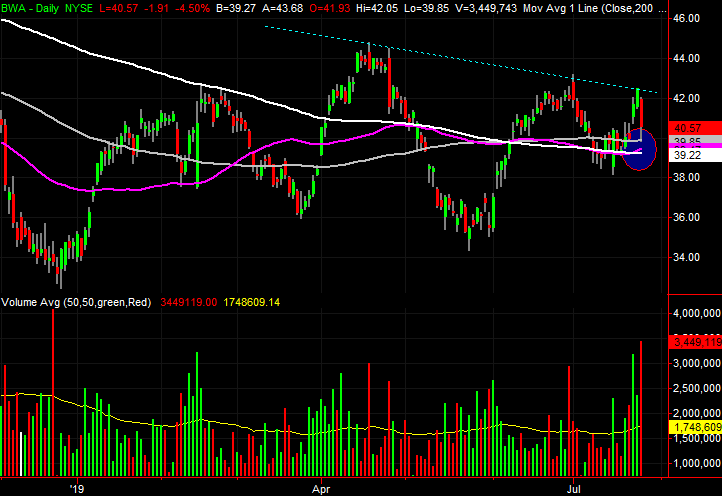Click the bid value B=39.27
The width and height of the screenshot is (722, 496).
point(236,8)
